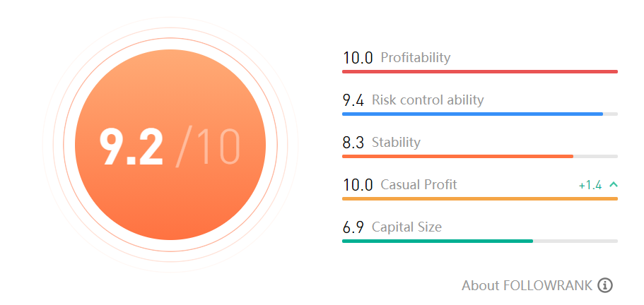
Task: Select the Stability label
Action: click(396, 143)
